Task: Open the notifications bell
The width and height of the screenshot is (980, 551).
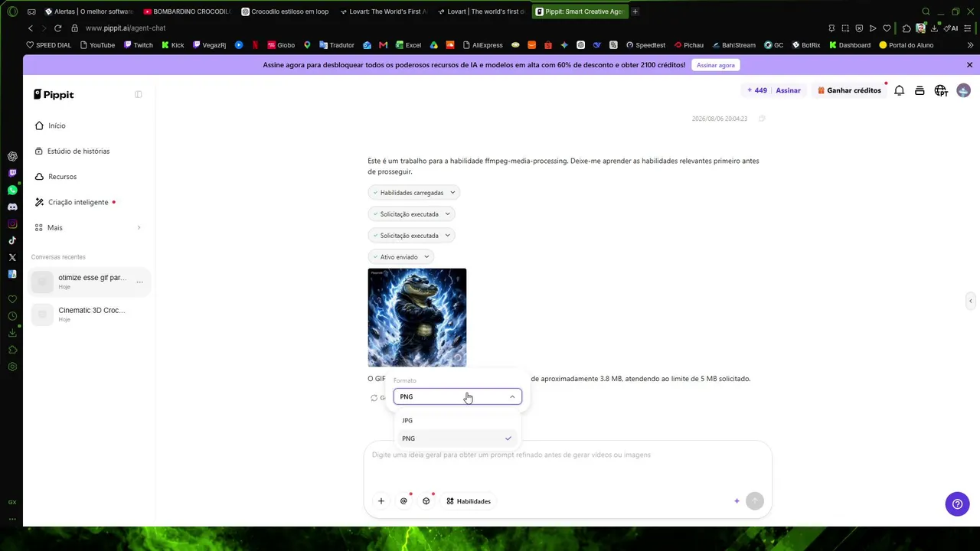Action: (900, 90)
